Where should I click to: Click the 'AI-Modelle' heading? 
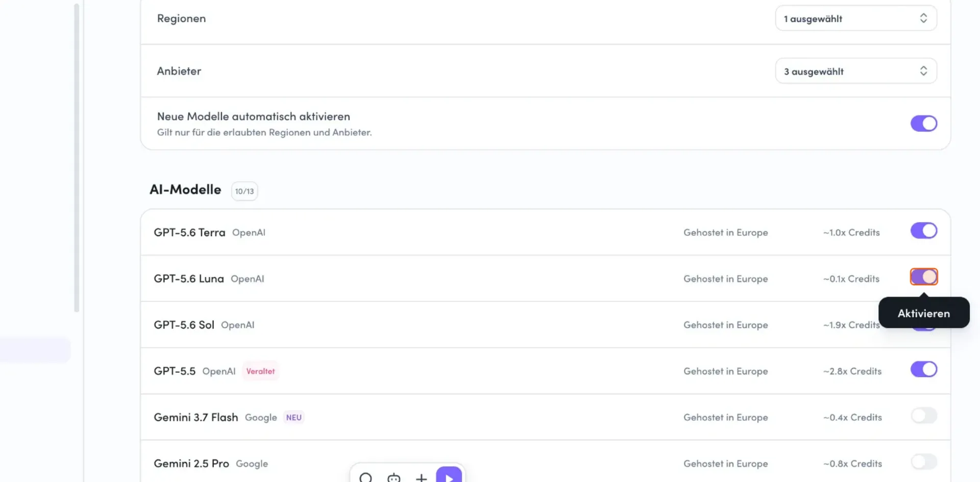(185, 190)
